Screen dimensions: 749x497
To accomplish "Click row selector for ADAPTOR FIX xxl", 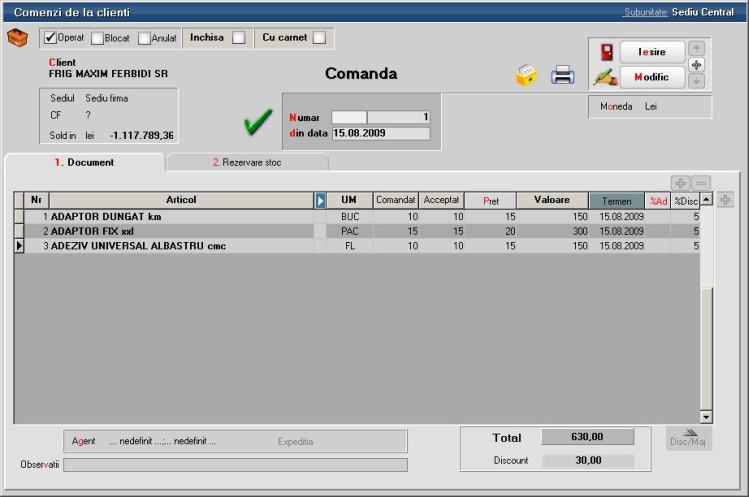I will coord(19,231).
